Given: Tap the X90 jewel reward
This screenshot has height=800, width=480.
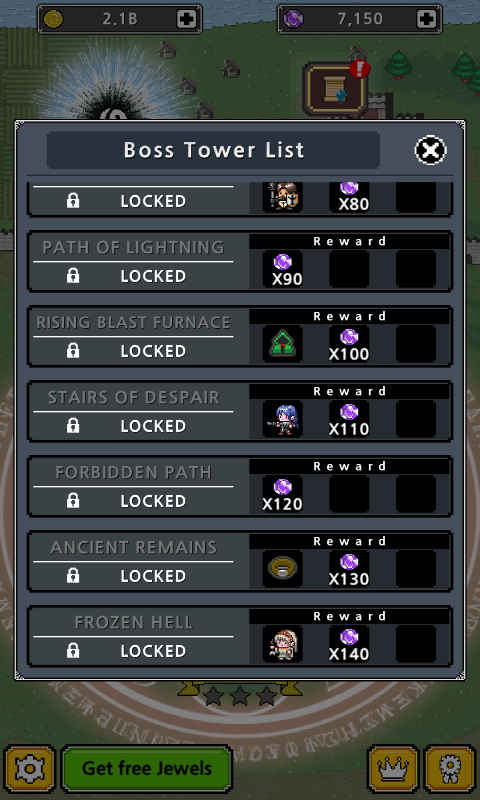Looking at the screenshot, I should pos(283,269).
